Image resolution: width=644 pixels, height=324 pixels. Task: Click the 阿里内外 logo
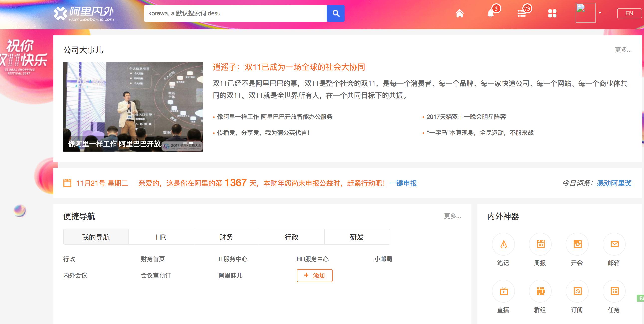84,13
